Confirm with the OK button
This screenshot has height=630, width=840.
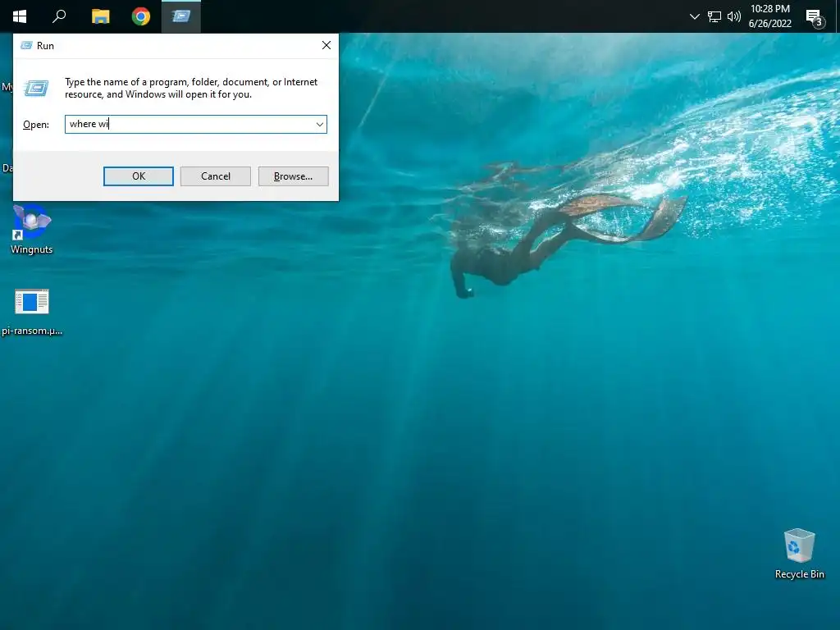point(139,176)
